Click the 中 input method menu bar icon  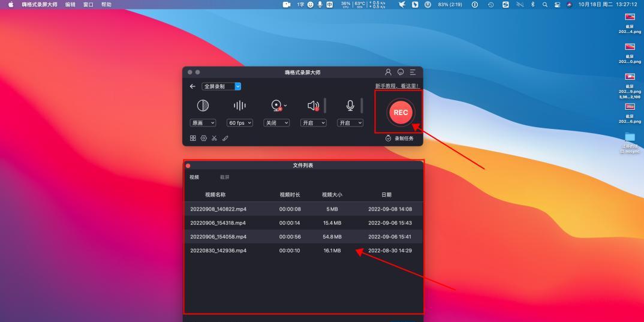click(x=330, y=5)
